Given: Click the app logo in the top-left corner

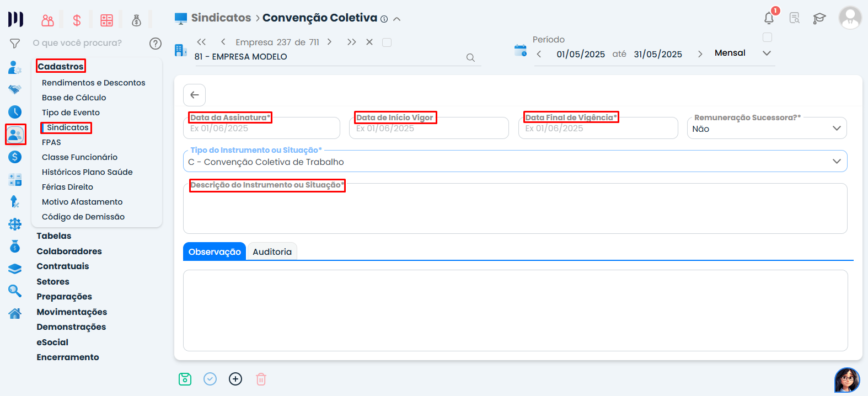Looking at the screenshot, I should coord(15,19).
